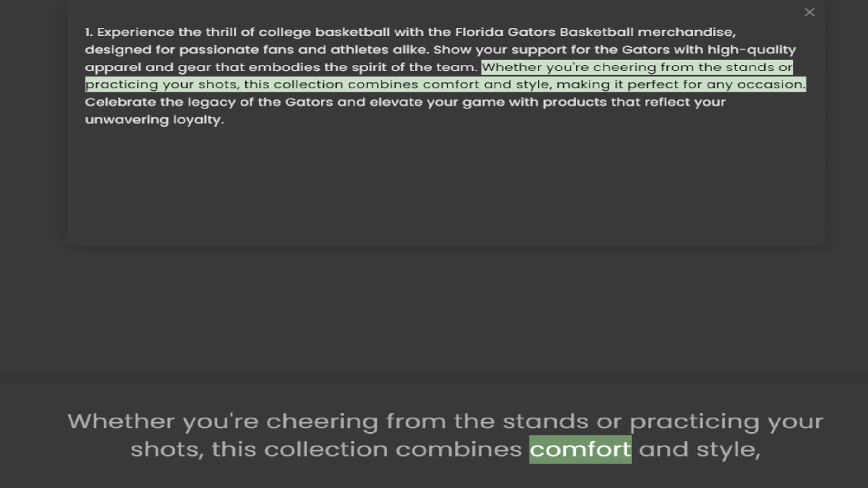
Task: Close the text reader panel
Action: (x=809, y=12)
